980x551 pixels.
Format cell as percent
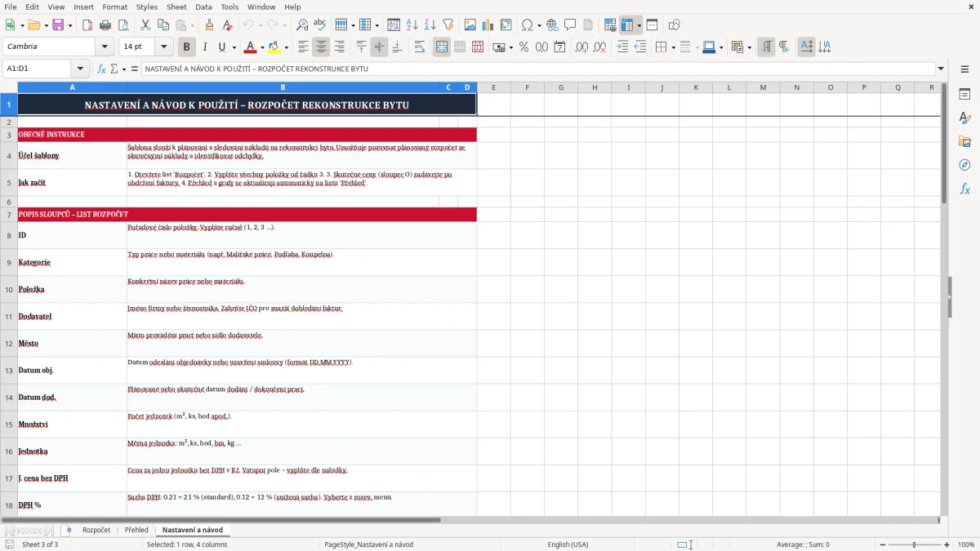pyautogui.click(x=523, y=47)
